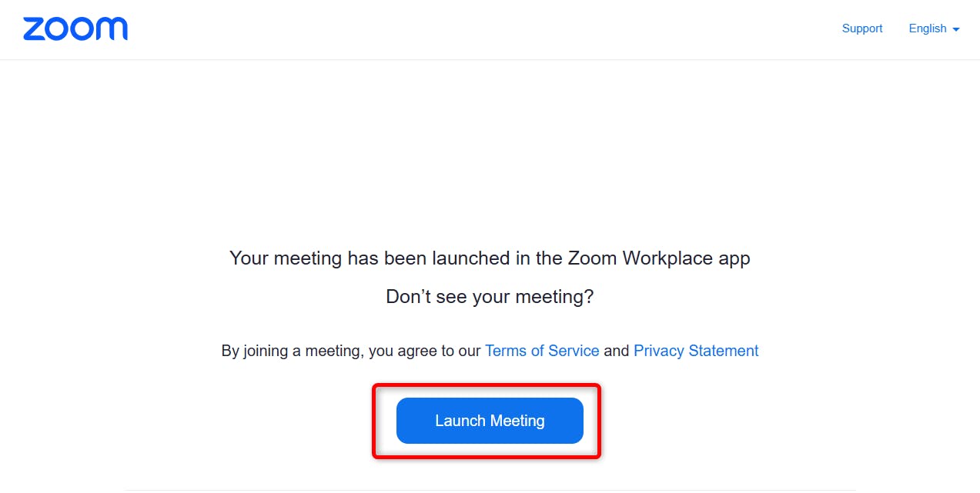This screenshot has width=980, height=493.
Task: Read Zoom's Privacy Statement
Action: click(696, 351)
